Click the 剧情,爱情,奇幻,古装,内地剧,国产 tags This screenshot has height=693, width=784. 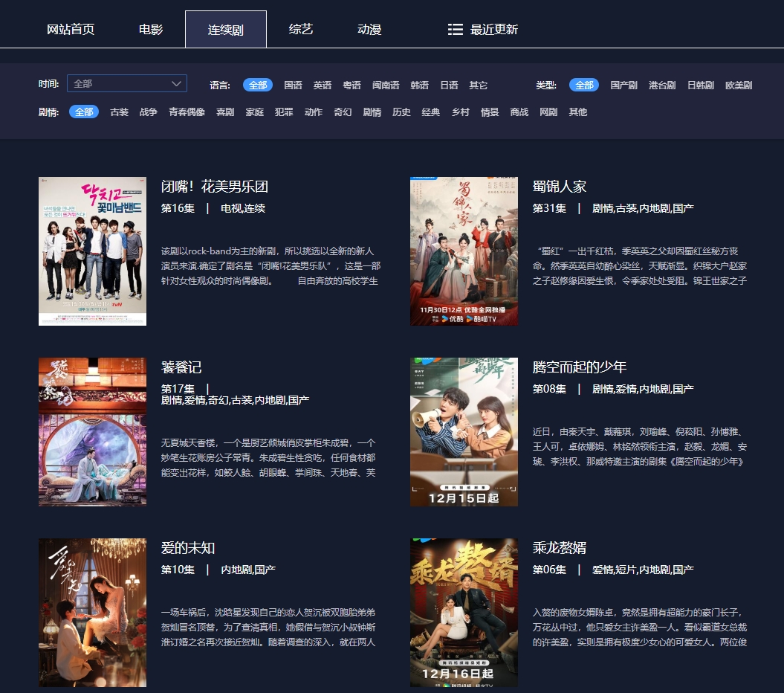[x=235, y=400]
